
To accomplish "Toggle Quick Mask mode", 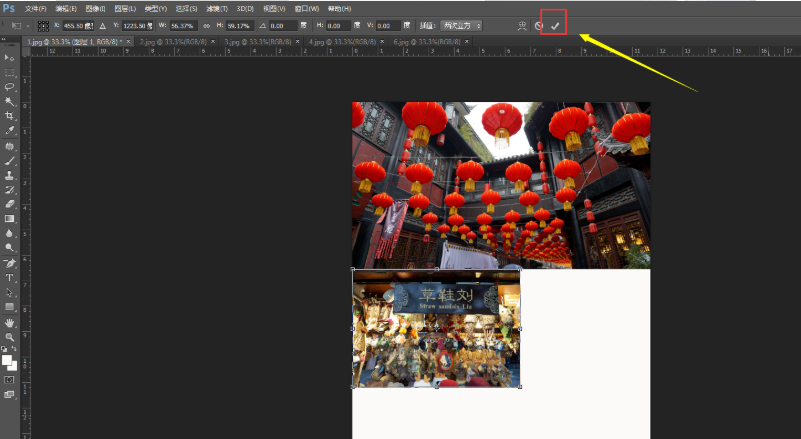I will (x=10, y=380).
